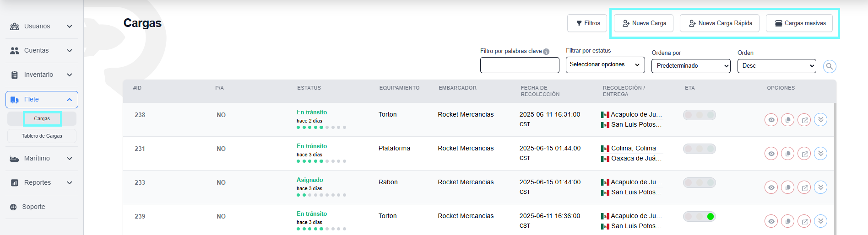The height and width of the screenshot is (235, 868).
Task: Toggle the eye view icon for load 233
Action: pyautogui.click(x=771, y=187)
